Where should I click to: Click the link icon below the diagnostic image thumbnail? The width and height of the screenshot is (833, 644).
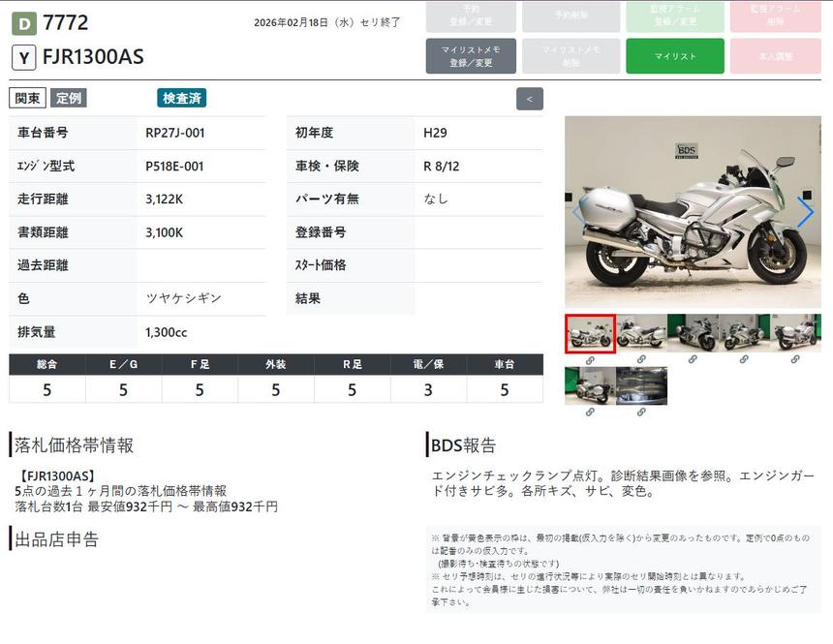click(641, 413)
